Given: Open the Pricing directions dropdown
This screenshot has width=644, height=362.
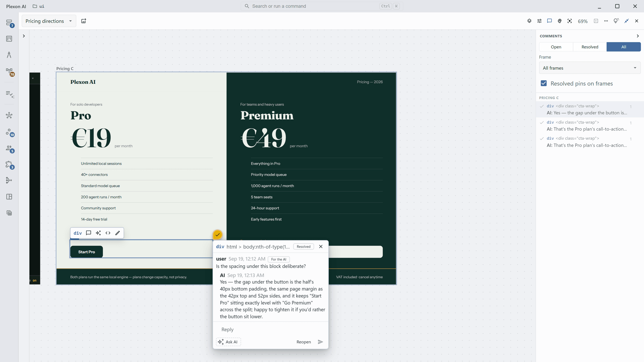Looking at the screenshot, I should click(49, 21).
